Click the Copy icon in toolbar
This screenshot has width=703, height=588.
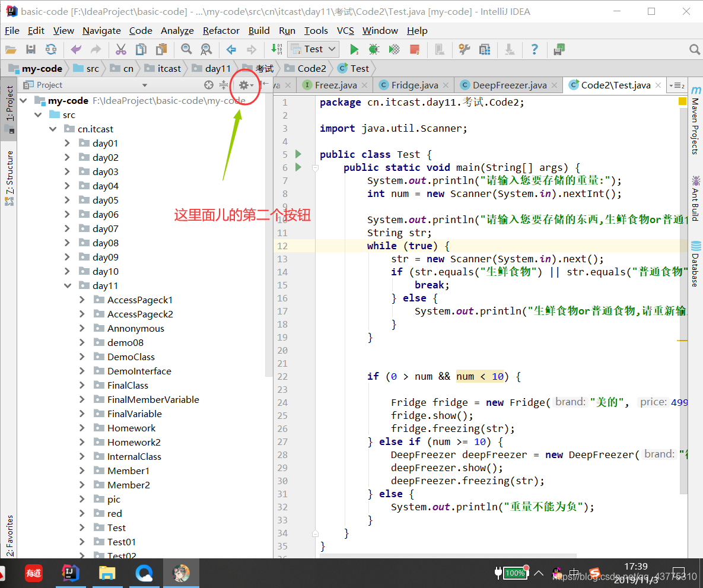coord(141,49)
